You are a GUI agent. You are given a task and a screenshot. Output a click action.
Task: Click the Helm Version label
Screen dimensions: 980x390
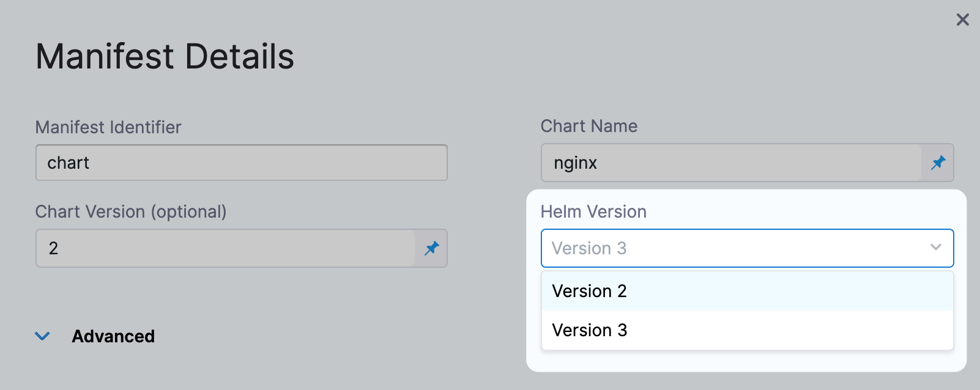(593, 212)
